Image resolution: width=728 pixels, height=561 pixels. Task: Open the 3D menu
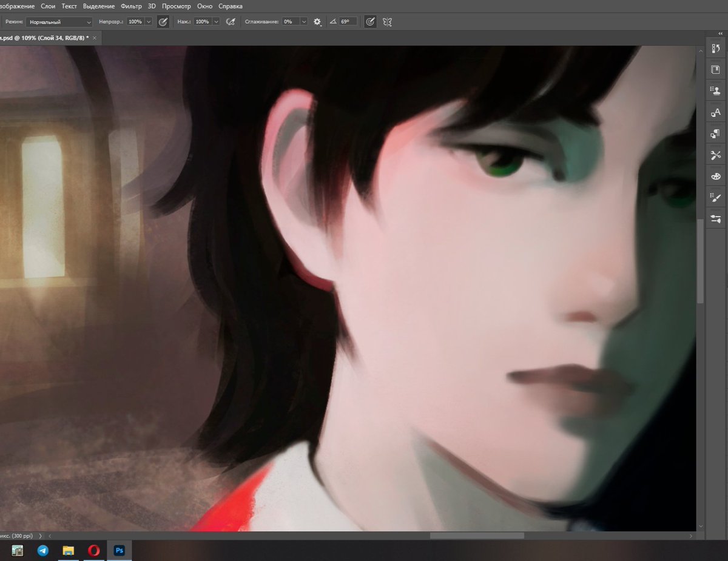152,6
